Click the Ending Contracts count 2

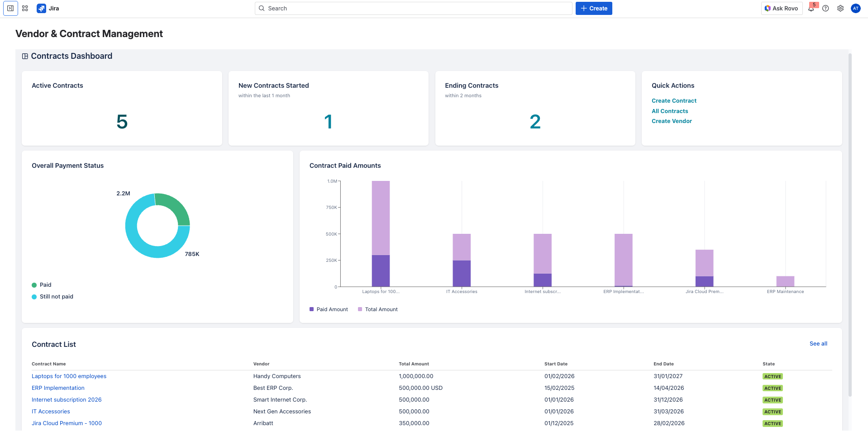pyautogui.click(x=535, y=122)
